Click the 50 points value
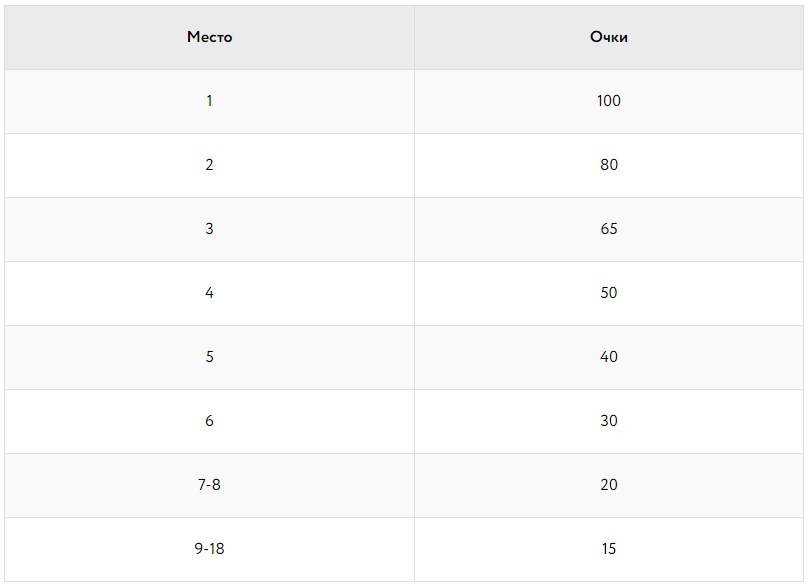Viewport: 808px width, 586px height. point(609,293)
